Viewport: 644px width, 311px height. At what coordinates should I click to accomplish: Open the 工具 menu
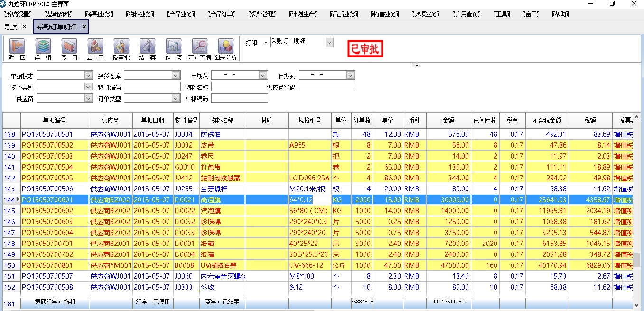click(502, 14)
